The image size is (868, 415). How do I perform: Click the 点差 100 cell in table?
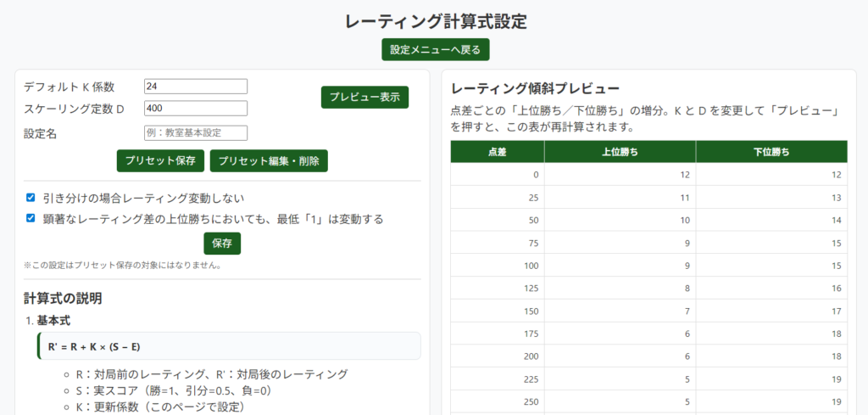(x=498, y=266)
